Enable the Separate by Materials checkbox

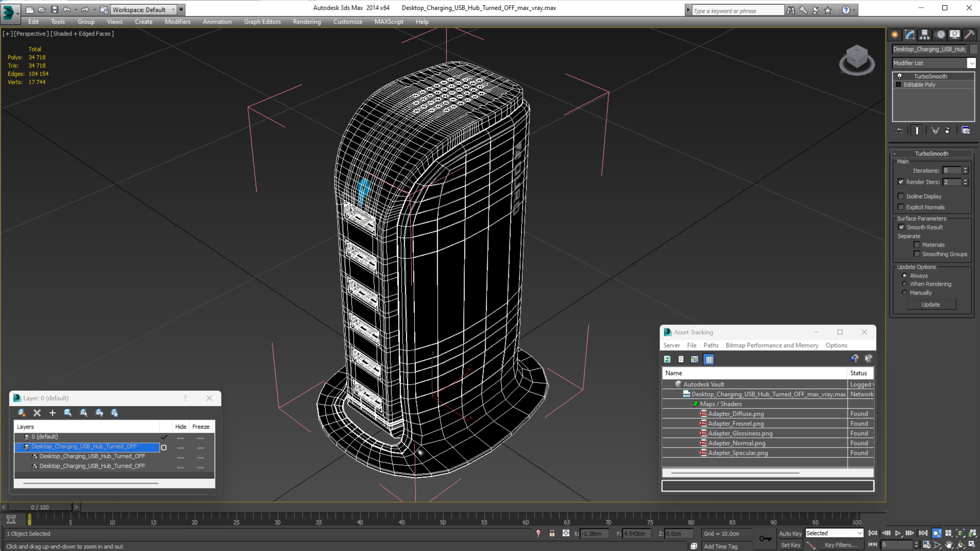[917, 244]
